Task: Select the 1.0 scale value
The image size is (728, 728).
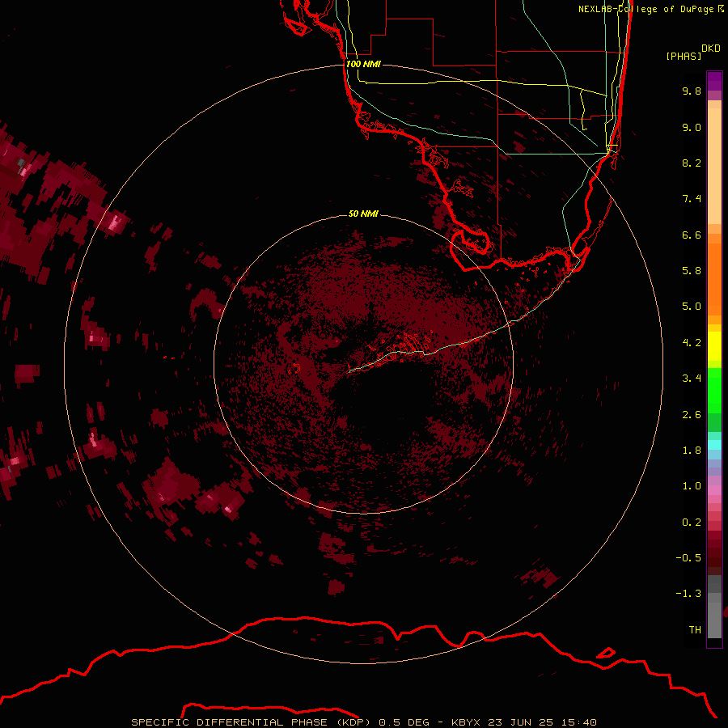Action: click(692, 486)
